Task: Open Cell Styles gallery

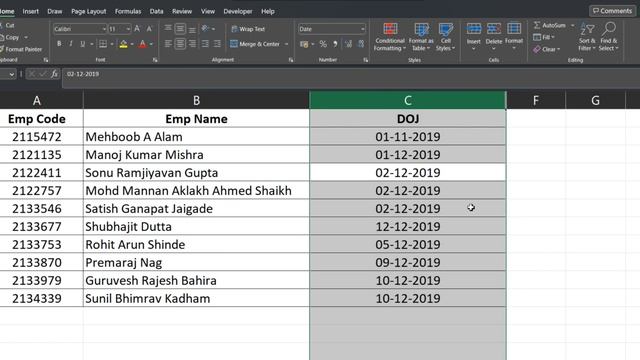Action: (445, 37)
